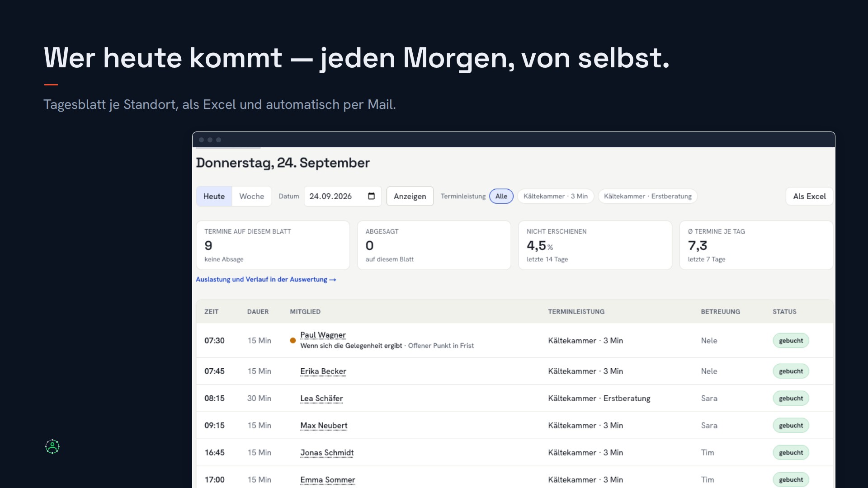Open member Erika Becker
This screenshot has height=488, width=868.
pyautogui.click(x=323, y=371)
